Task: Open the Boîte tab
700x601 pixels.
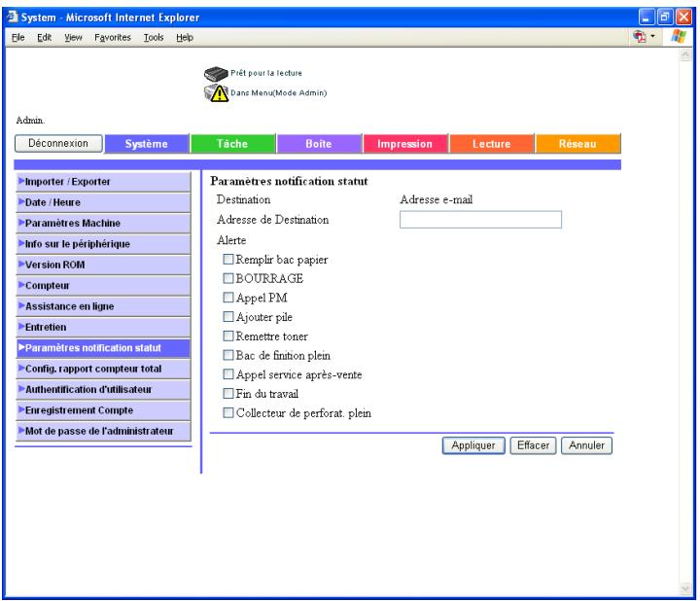Action: (x=319, y=144)
